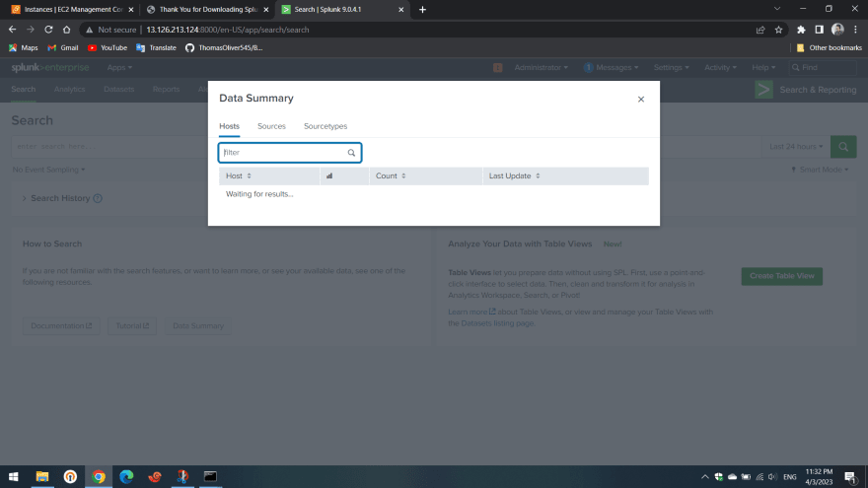
Task: Switch to Thank You for Downloading Splunk tab
Action: pyautogui.click(x=207, y=10)
